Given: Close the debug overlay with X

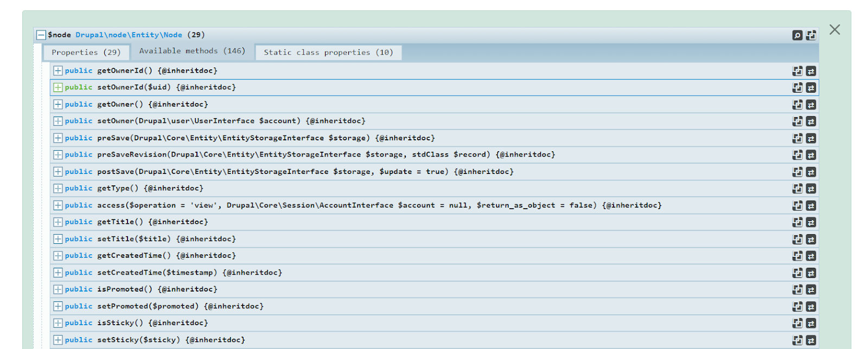Looking at the screenshot, I should (x=834, y=30).
